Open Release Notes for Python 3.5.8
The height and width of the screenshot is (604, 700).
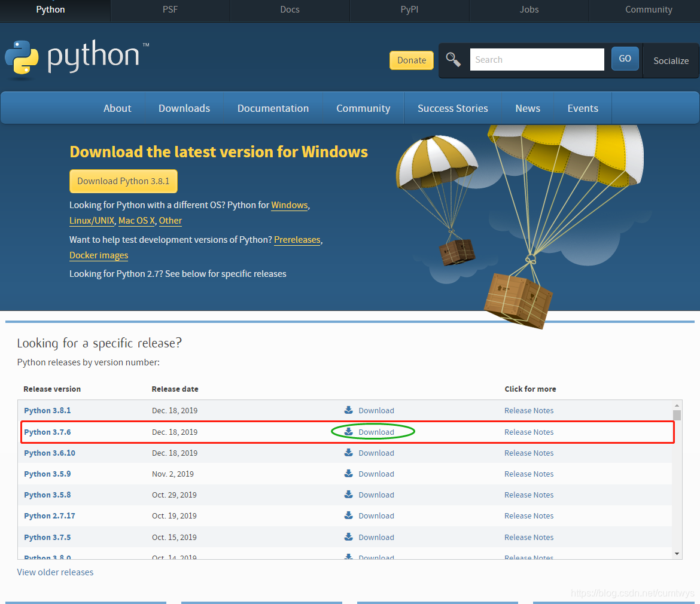pyautogui.click(x=529, y=495)
